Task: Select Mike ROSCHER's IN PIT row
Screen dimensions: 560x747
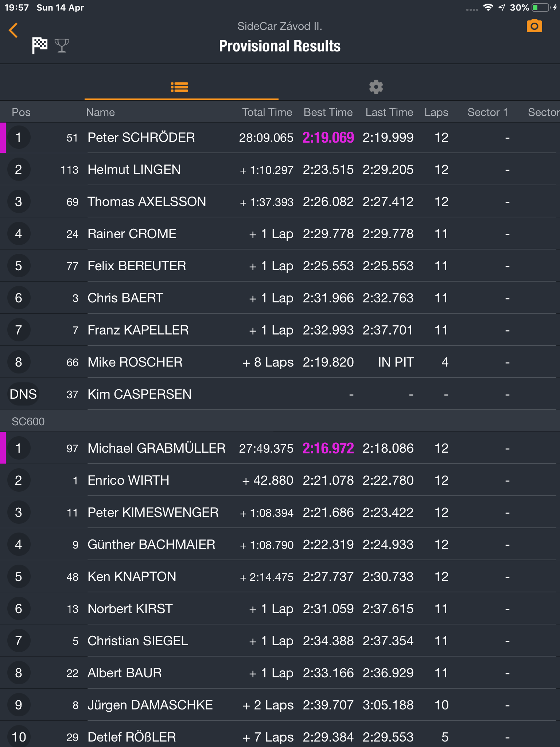Action: click(x=280, y=362)
